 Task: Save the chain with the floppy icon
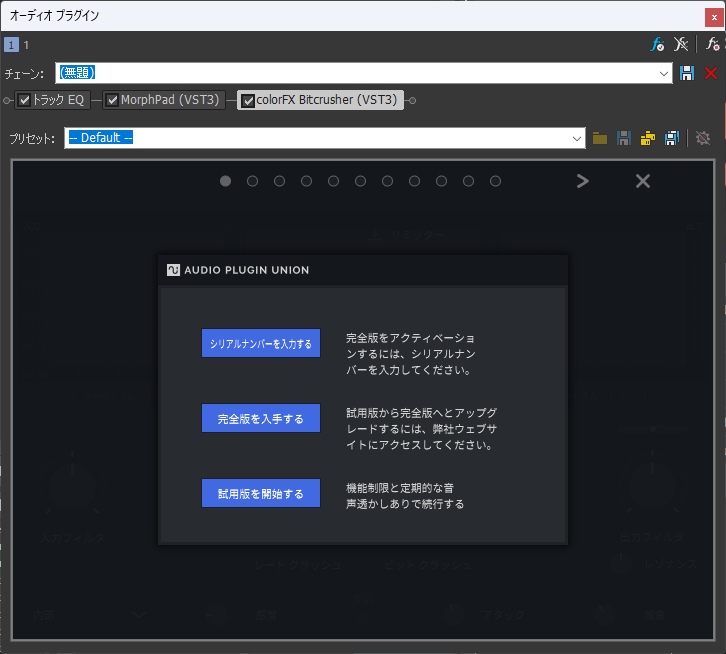687,73
